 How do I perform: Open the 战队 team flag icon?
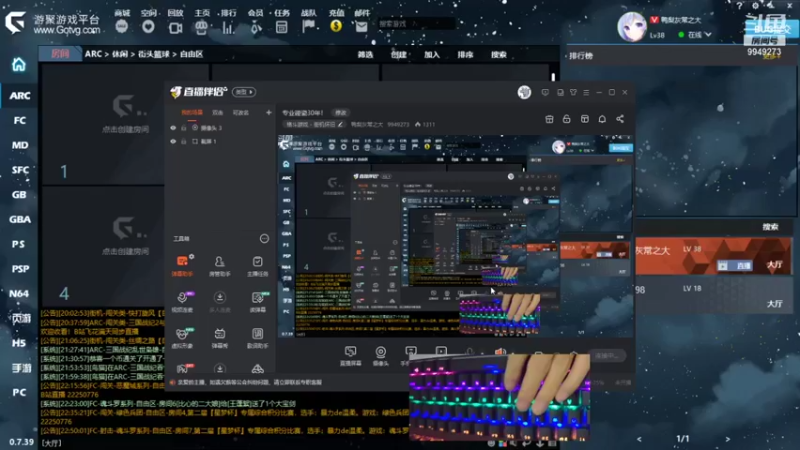[308, 26]
